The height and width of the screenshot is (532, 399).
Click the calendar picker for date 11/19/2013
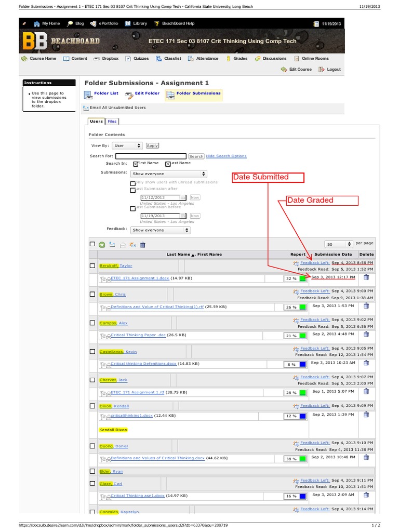(x=183, y=216)
